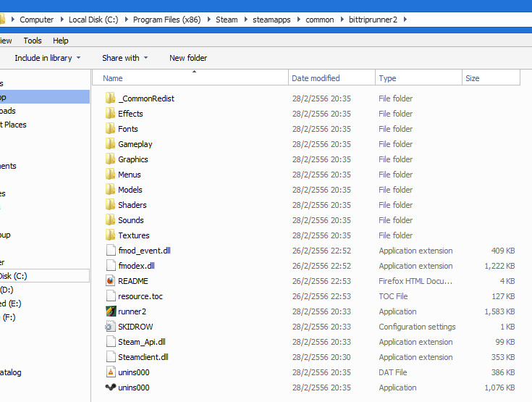Click the Shaders folder icon

click(x=110, y=205)
